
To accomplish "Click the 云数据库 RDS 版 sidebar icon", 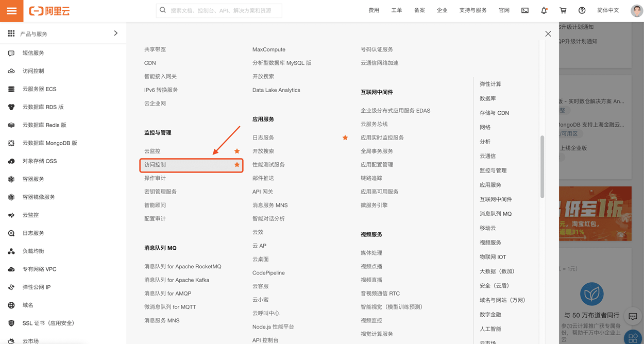I will pos(11,107).
